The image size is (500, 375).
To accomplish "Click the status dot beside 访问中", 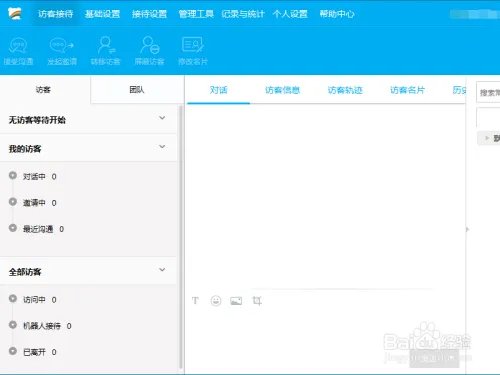I will tap(13, 299).
